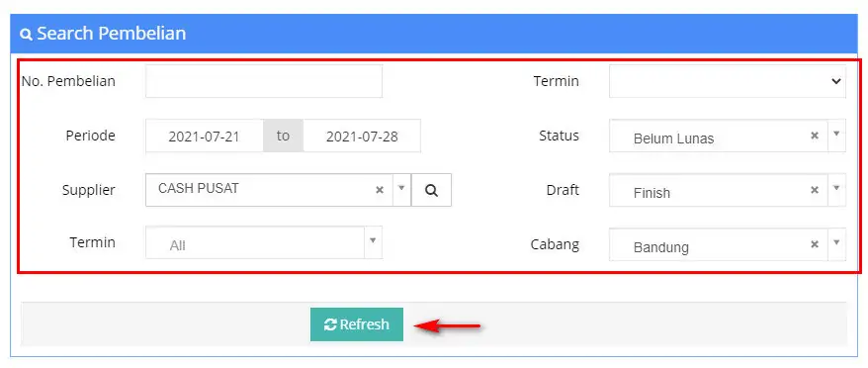Expand the Supplier dropdown arrow

(x=402, y=190)
